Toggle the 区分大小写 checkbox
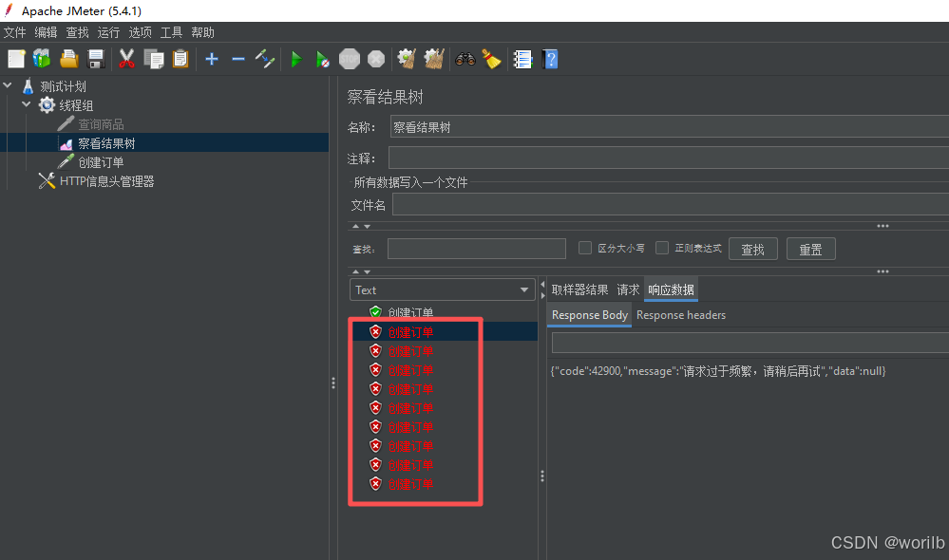This screenshot has width=949, height=560. (x=584, y=248)
